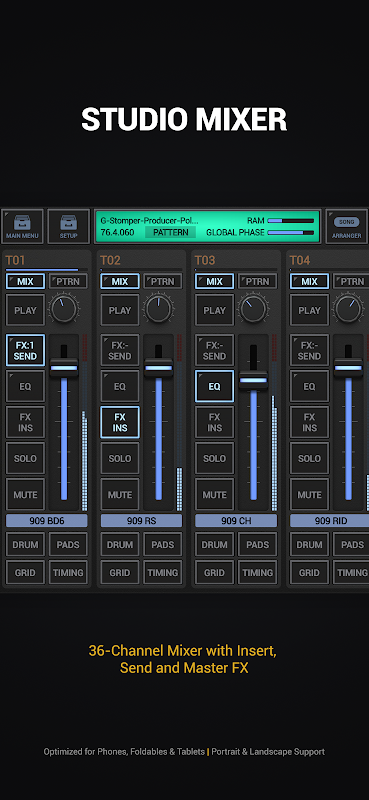
Task: Click the T02 volume fader handle
Action: coord(158,367)
